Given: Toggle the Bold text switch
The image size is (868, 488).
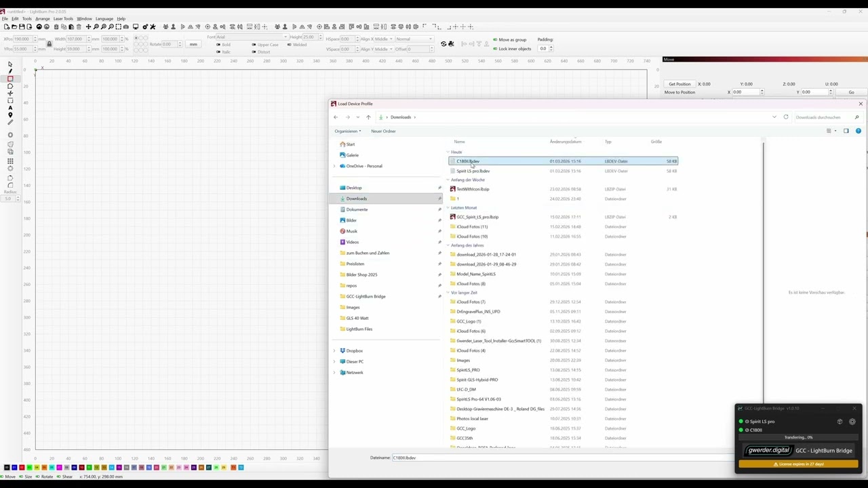Looking at the screenshot, I should tap(218, 45).
